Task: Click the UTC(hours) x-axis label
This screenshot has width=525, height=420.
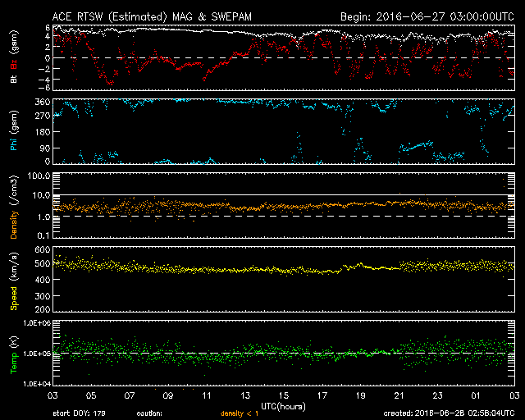Action: pos(284,406)
